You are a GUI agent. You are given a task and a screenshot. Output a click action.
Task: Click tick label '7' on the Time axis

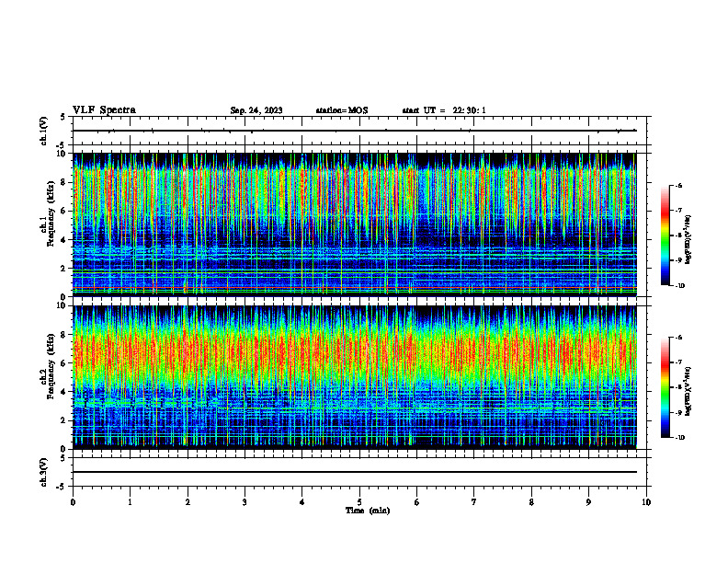(474, 502)
